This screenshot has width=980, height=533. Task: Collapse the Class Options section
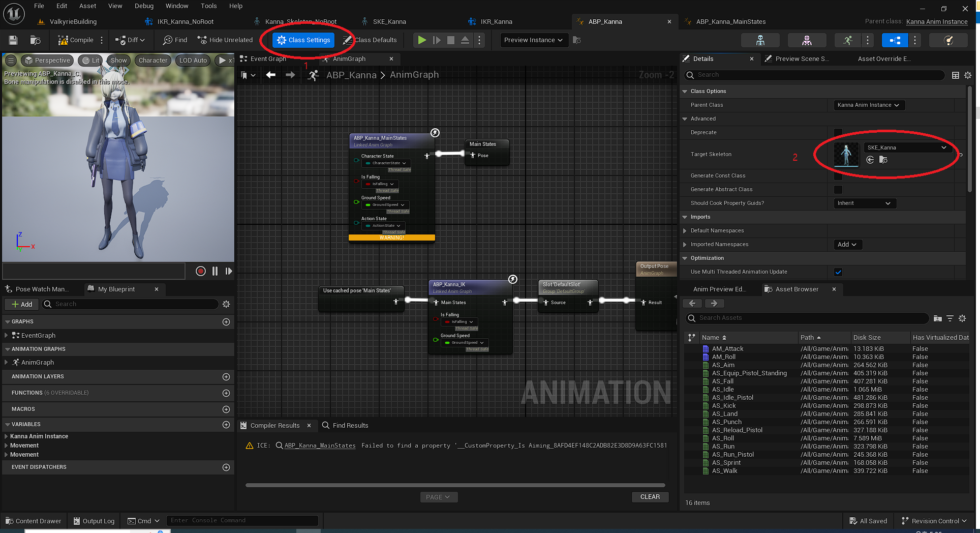pyautogui.click(x=685, y=92)
